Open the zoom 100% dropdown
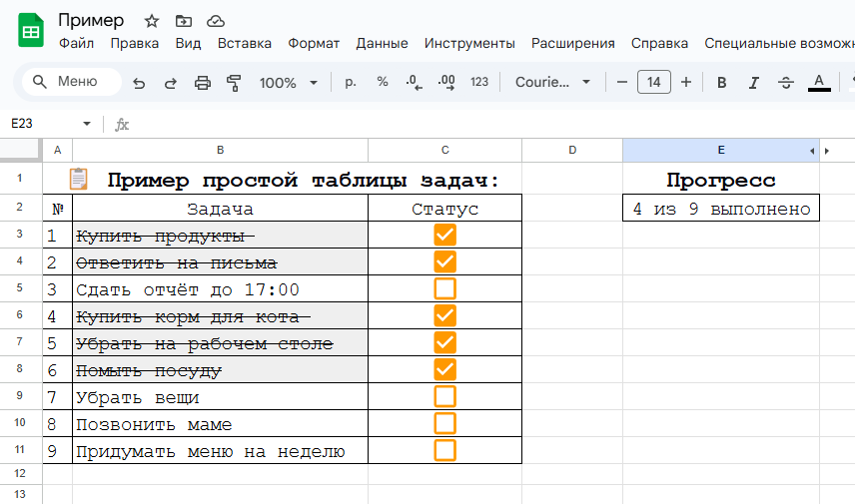Viewport: 855px width, 504px height. (289, 83)
